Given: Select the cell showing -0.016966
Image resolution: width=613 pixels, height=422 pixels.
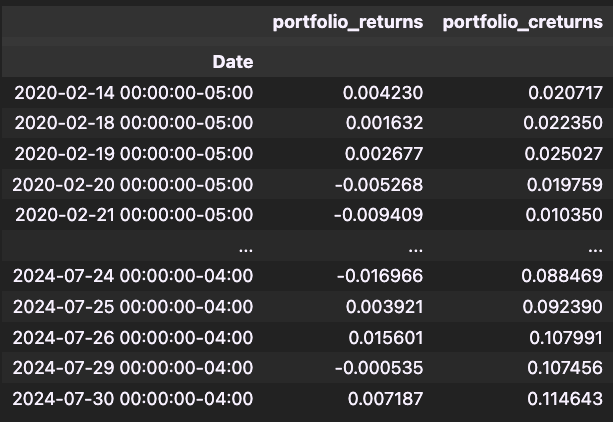Looking at the screenshot, I should click(x=380, y=276).
